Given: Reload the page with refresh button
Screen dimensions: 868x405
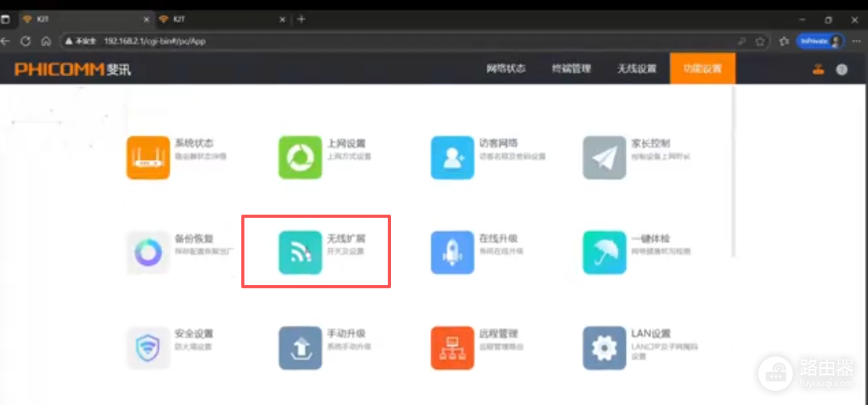Looking at the screenshot, I should coord(25,41).
